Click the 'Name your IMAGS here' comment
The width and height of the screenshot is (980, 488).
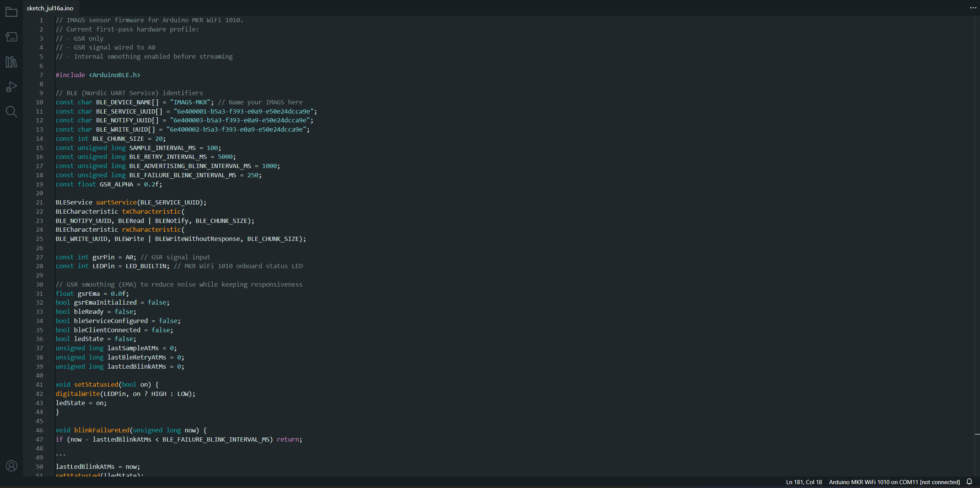tap(260, 102)
